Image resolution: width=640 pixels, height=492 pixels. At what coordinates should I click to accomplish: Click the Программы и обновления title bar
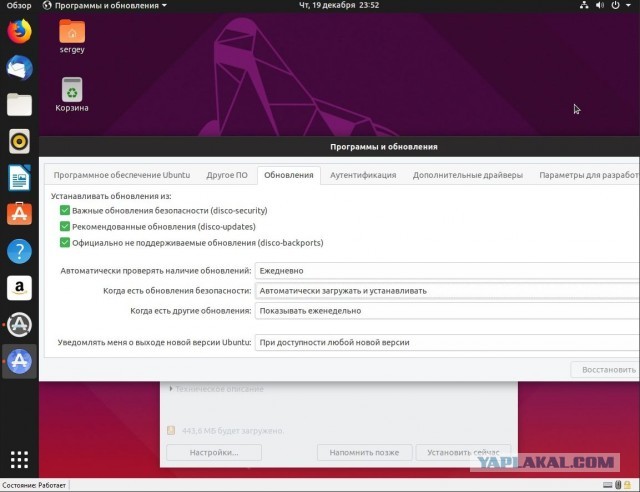tap(340, 147)
